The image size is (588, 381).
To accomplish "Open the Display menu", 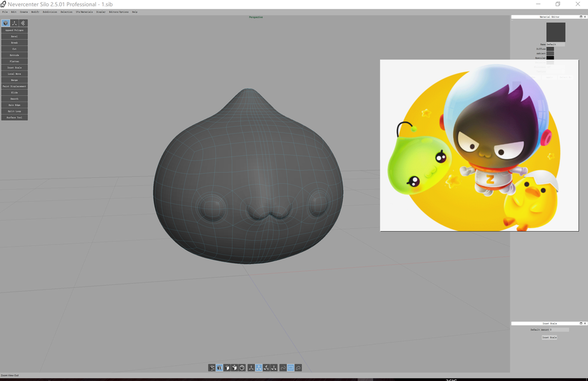I will pyautogui.click(x=101, y=12).
